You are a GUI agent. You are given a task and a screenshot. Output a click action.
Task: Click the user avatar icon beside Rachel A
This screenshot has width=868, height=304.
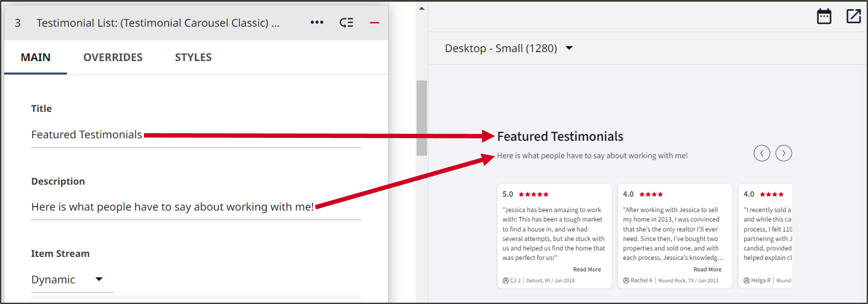point(626,280)
